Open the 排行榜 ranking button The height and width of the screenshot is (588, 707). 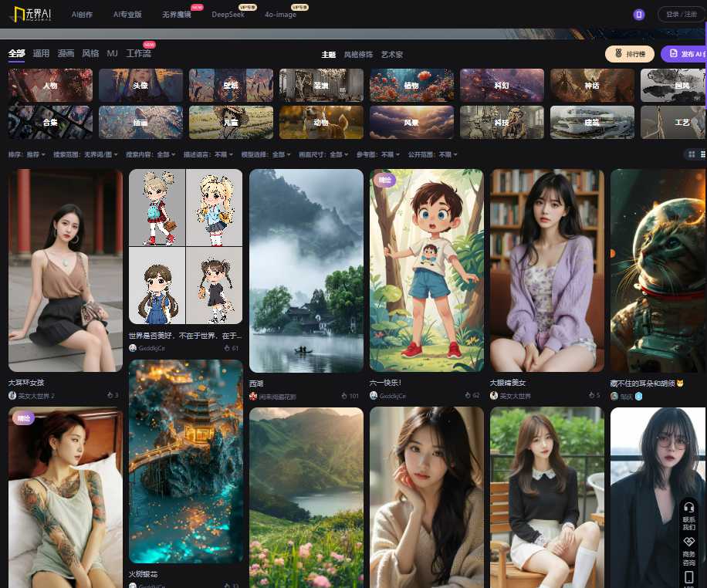pos(630,54)
